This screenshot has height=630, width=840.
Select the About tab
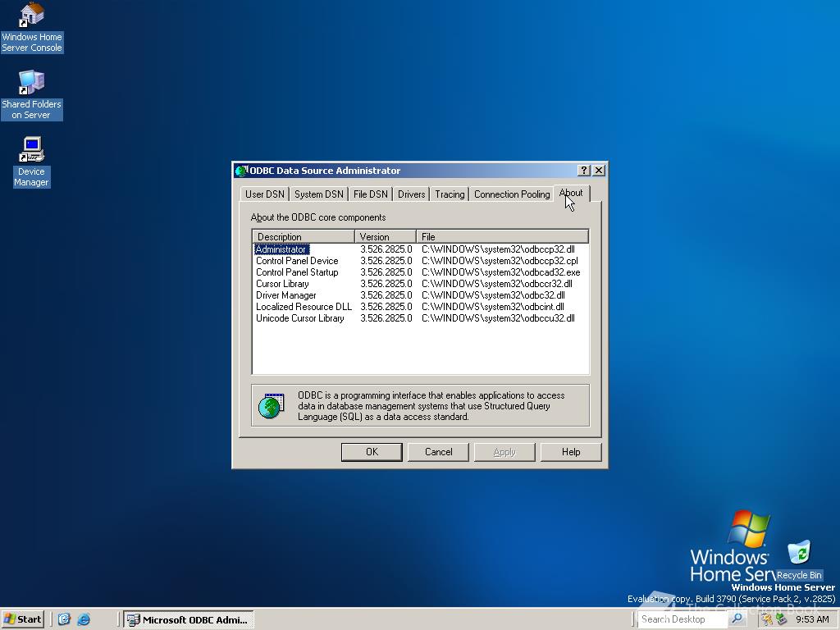(x=571, y=193)
